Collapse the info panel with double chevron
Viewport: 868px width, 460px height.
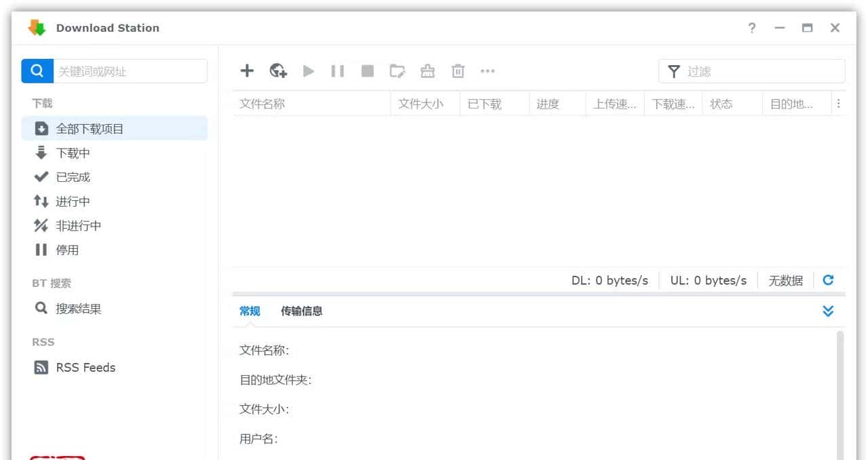(828, 311)
